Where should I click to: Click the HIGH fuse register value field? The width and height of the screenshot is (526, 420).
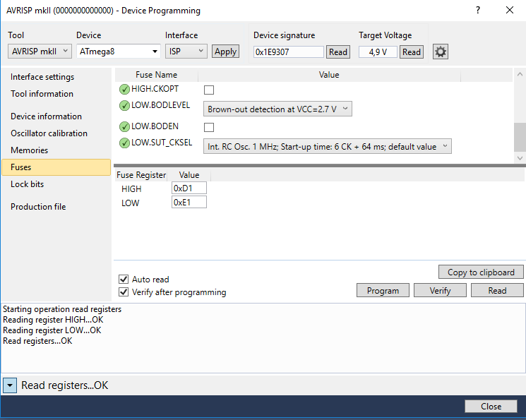click(x=189, y=188)
